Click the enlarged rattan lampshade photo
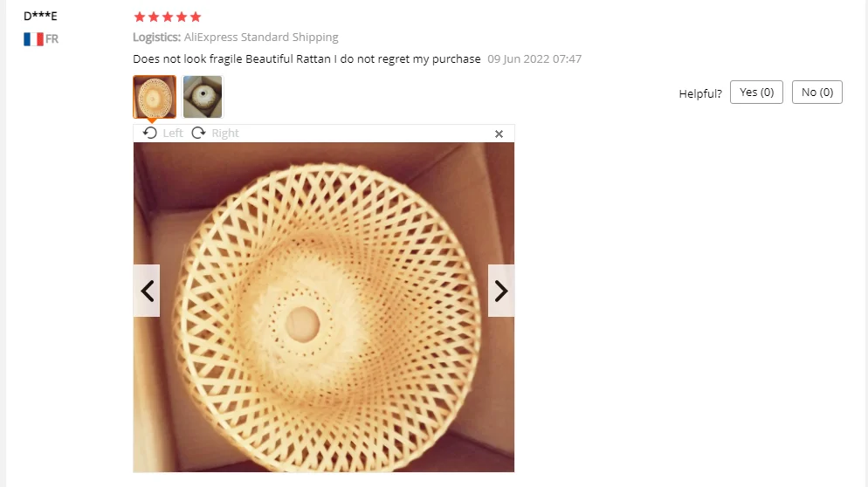Image resolution: width=868 pixels, height=487 pixels. [x=324, y=307]
